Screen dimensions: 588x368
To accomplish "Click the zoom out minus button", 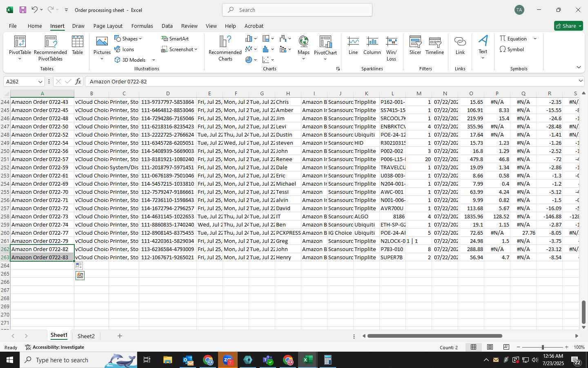I will 519,347.
